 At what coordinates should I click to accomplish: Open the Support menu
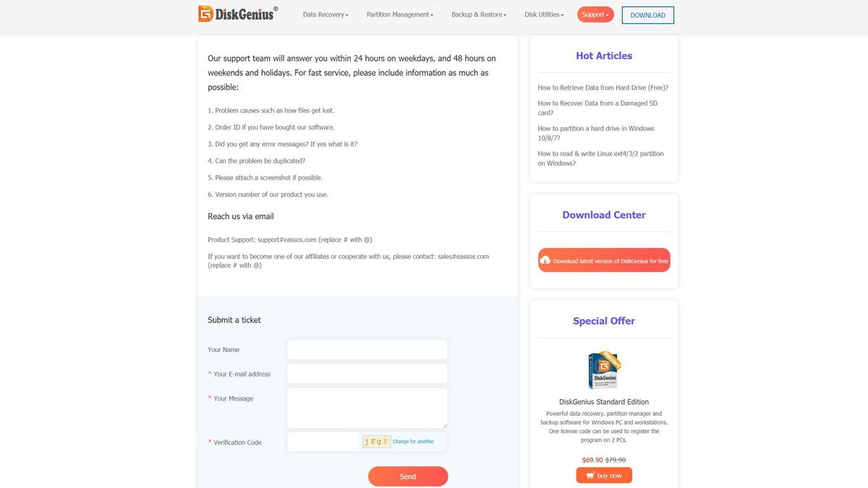pyautogui.click(x=595, y=14)
